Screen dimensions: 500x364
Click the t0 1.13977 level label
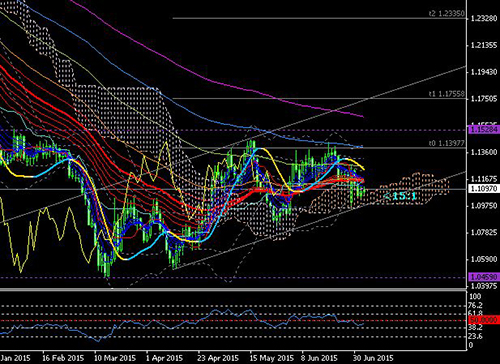(x=446, y=143)
